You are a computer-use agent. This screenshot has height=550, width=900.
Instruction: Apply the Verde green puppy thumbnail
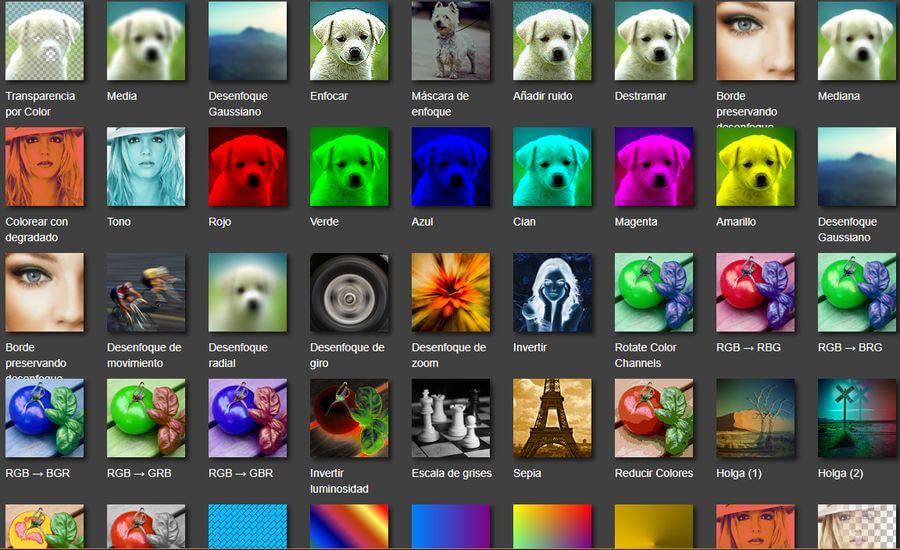[x=349, y=166]
